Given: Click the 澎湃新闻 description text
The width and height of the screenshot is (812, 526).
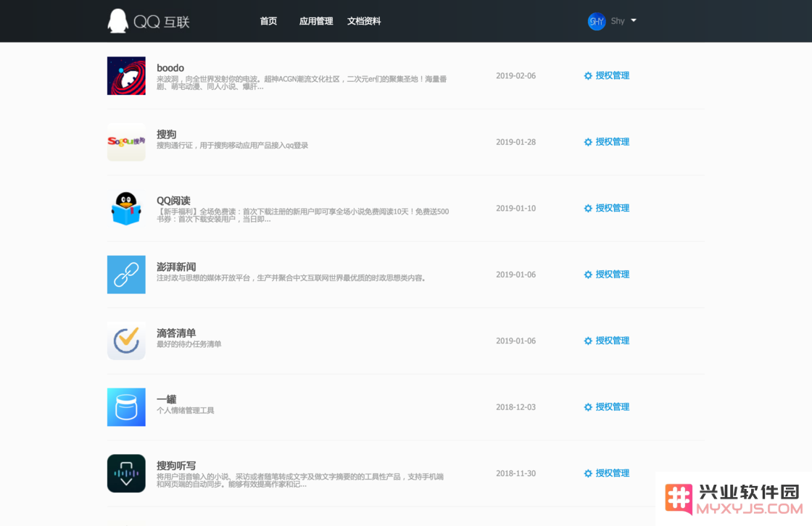Looking at the screenshot, I should point(291,278).
